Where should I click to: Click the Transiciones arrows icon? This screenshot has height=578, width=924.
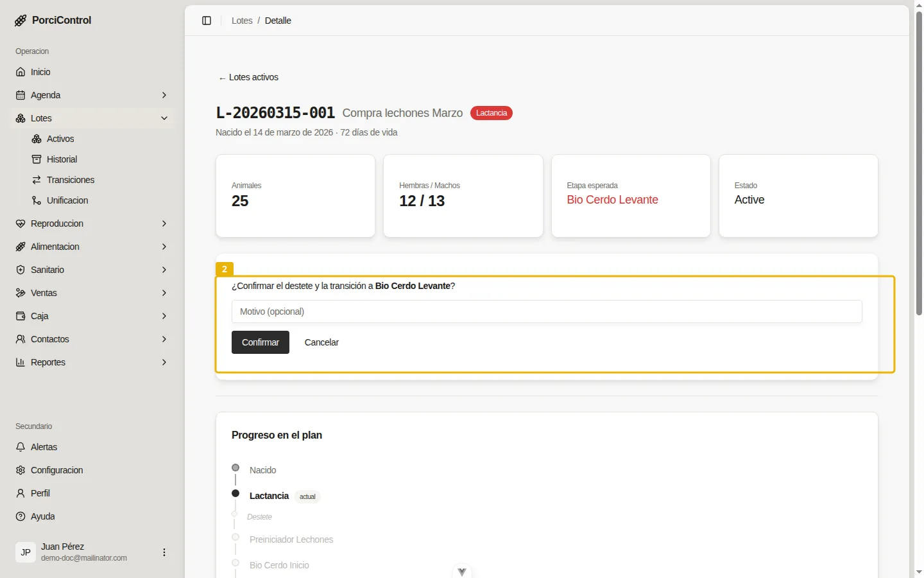coord(37,180)
